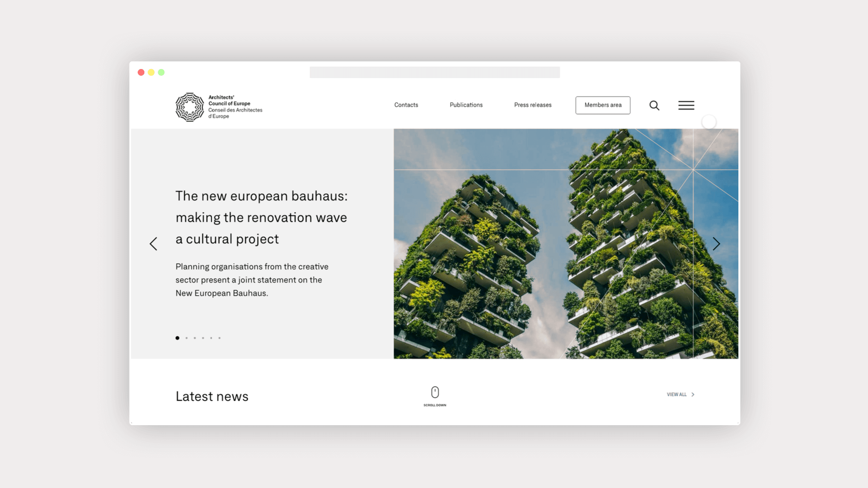This screenshot has height=488, width=868.
Task: Advance to next slide arrow
Action: pyautogui.click(x=716, y=244)
